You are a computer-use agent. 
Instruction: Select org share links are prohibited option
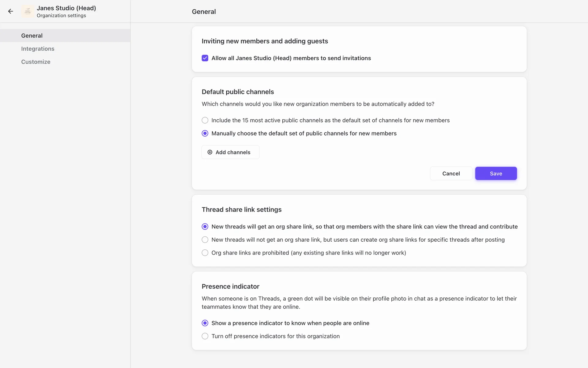click(x=205, y=253)
